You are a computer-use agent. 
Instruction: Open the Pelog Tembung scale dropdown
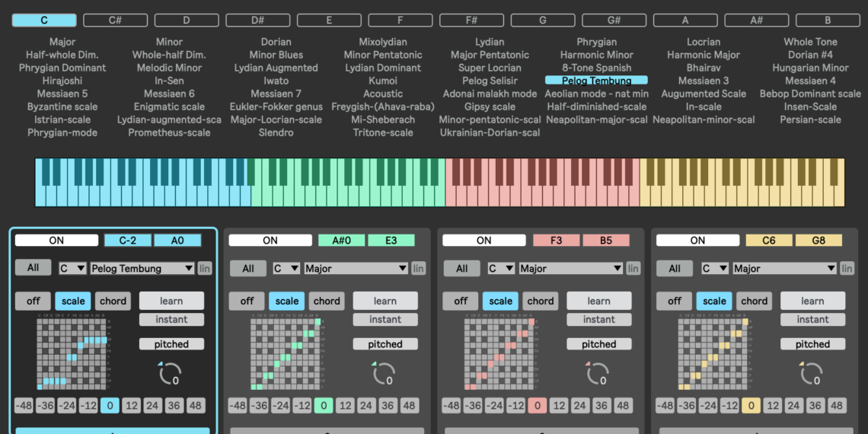(142, 269)
